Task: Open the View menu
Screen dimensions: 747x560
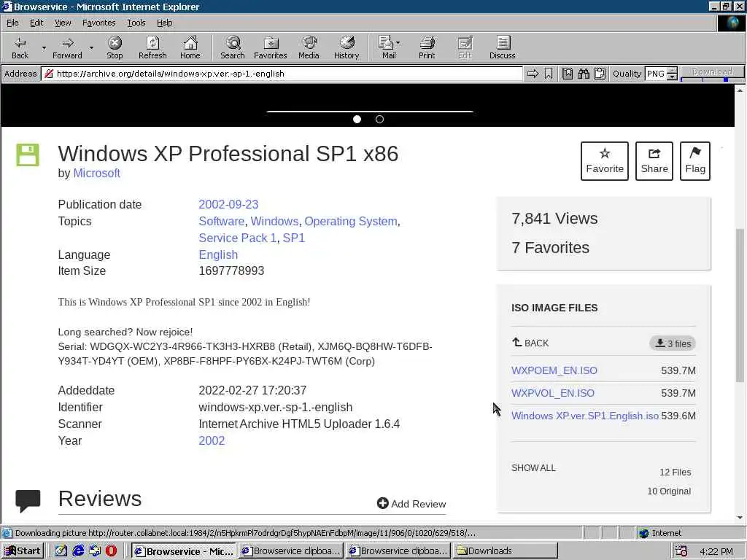Action: click(63, 23)
